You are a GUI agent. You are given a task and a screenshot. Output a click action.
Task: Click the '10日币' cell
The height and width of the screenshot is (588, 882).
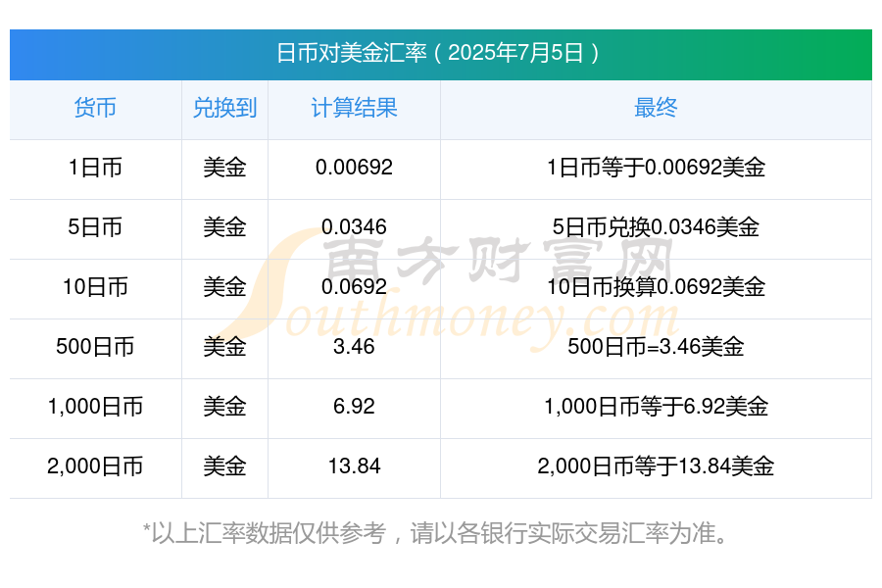(x=95, y=287)
